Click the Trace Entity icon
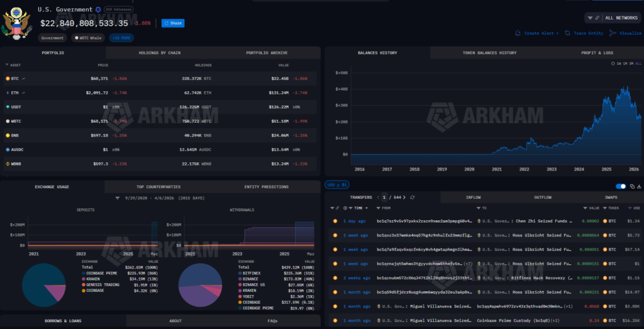 [567, 33]
